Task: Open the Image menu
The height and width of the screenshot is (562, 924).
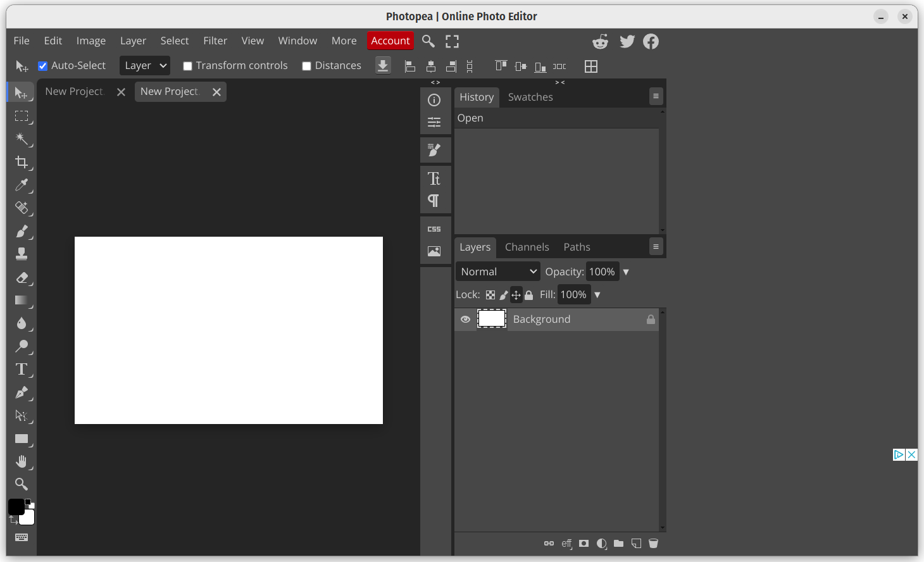Action: [91, 41]
